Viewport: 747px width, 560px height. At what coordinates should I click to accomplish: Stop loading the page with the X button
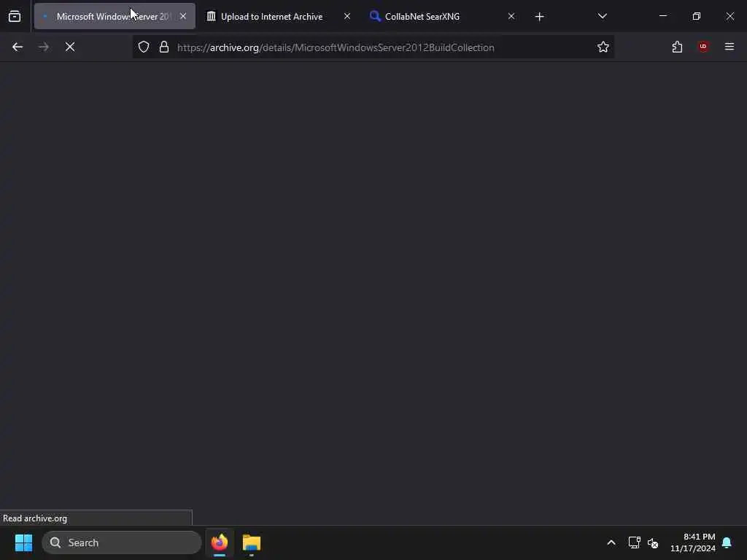pyautogui.click(x=70, y=47)
